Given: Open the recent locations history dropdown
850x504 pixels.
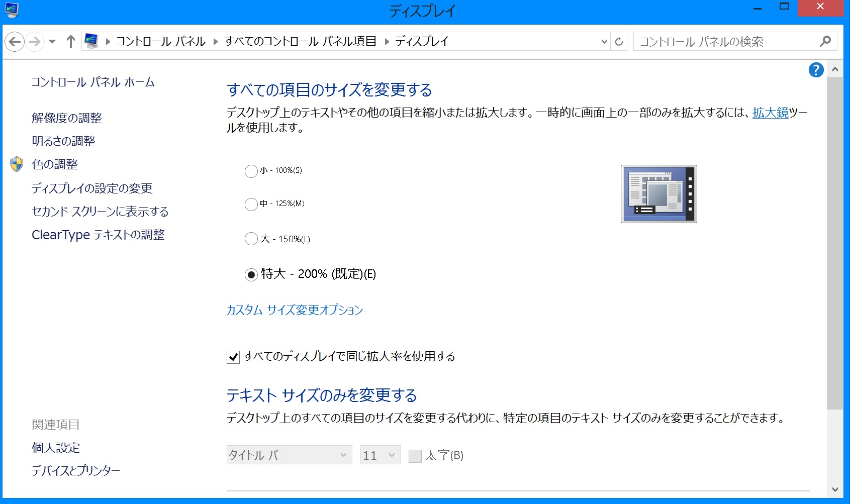Looking at the screenshot, I should tap(52, 41).
